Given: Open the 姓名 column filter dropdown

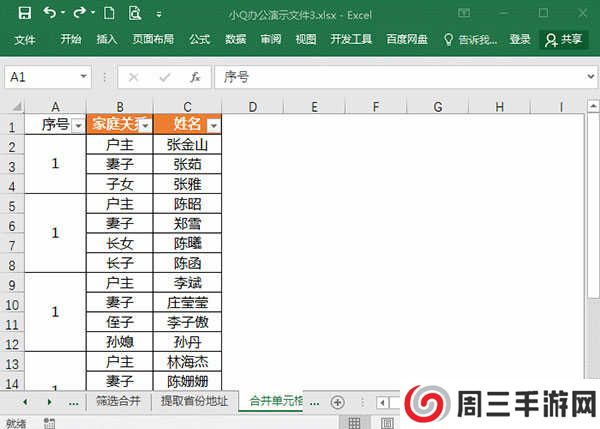Looking at the screenshot, I should point(212,126).
